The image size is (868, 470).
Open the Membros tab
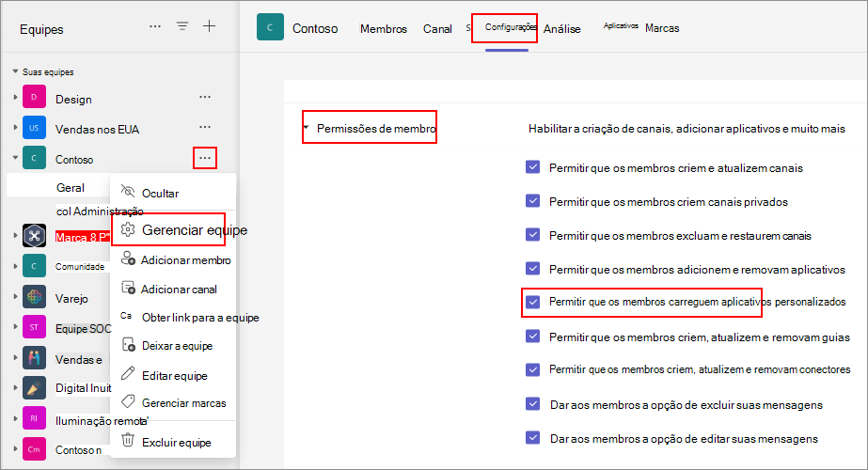click(x=384, y=29)
